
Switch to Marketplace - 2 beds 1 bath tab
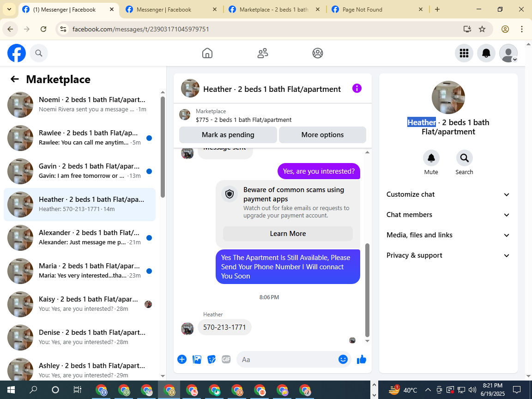[273, 10]
